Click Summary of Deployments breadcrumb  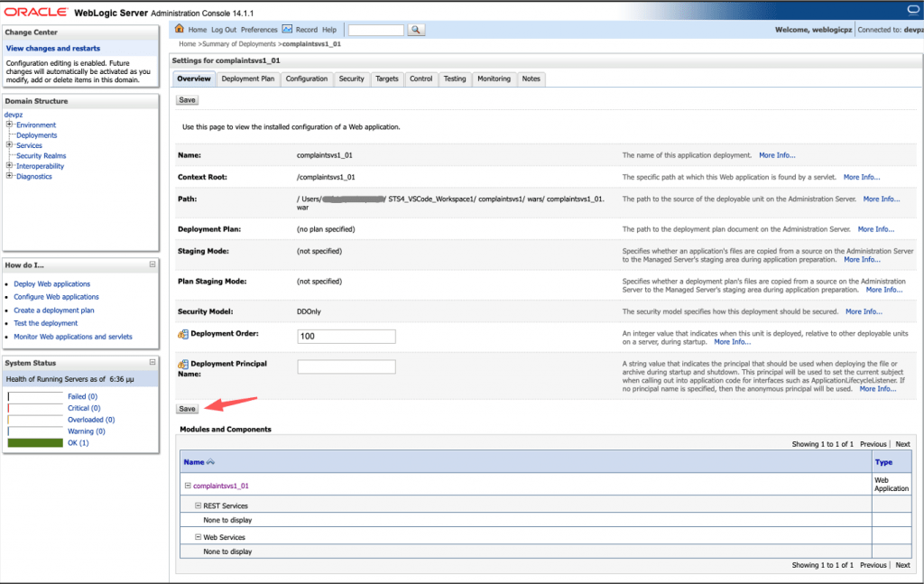click(238, 44)
